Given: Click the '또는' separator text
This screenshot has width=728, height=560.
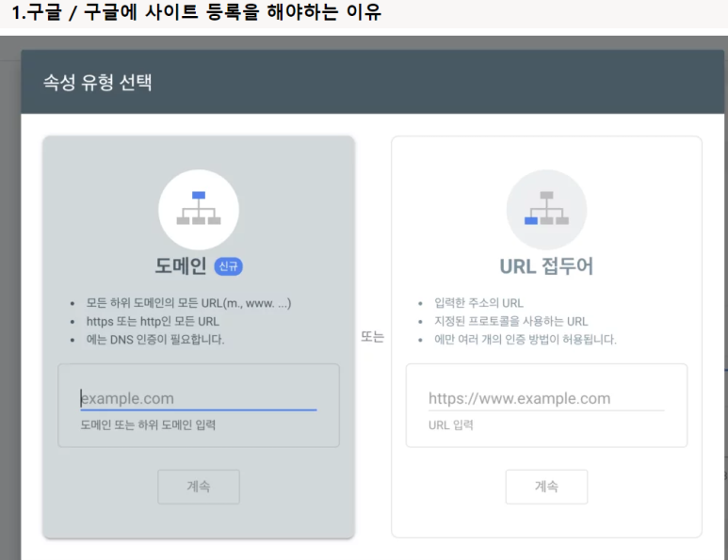Looking at the screenshot, I should pos(372,336).
